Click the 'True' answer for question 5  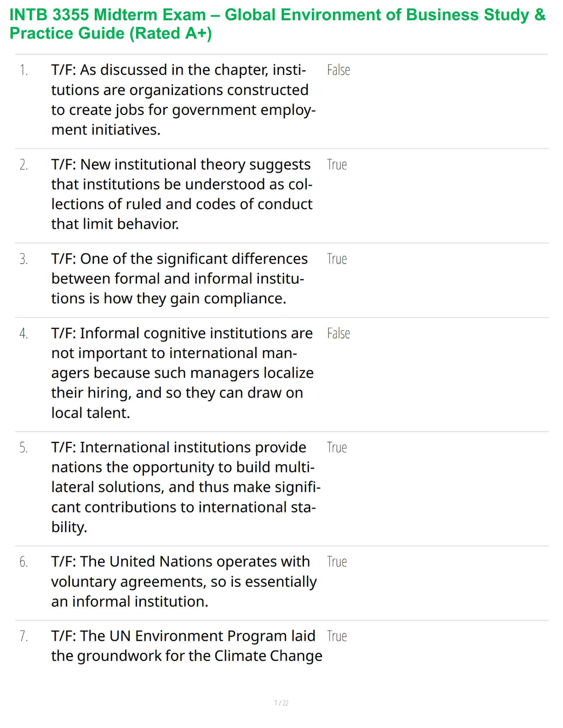tap(337, 448)
